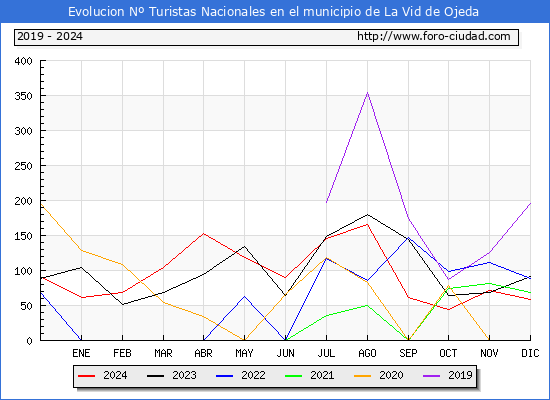550x400 pixels.
Task: Click the orange 2020 legend swatch
Action: point(363,376)
